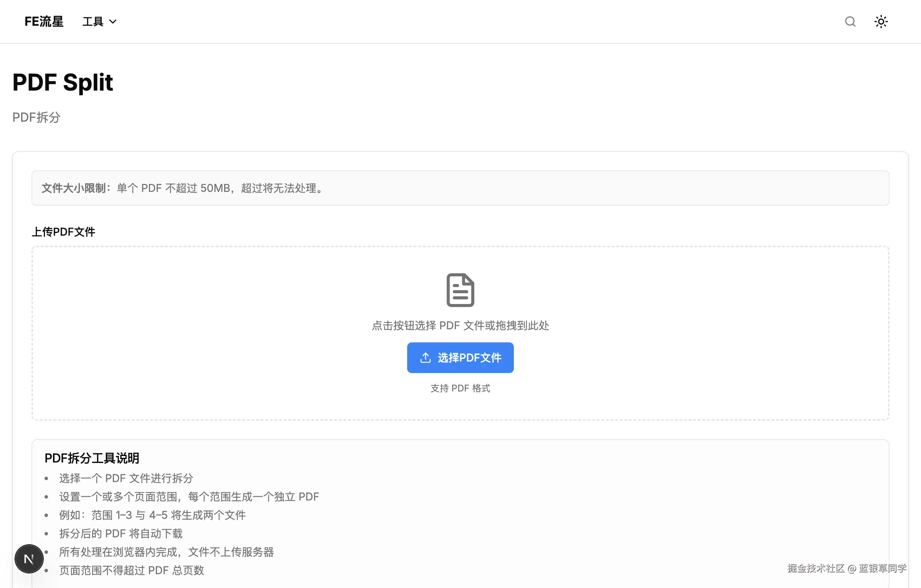The image size is (921, 588).
Task: Activate the sun icon to switch appearance
Action: 881,21
